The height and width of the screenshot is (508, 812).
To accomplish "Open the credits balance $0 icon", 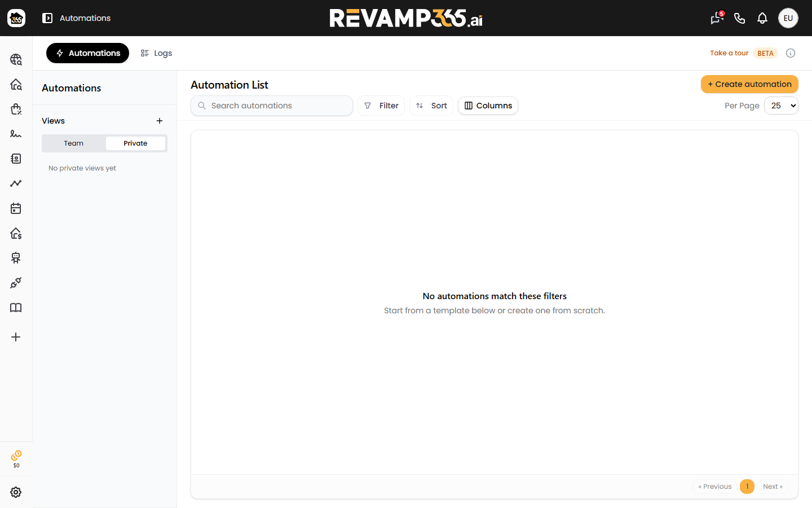I will coord(16,459).
